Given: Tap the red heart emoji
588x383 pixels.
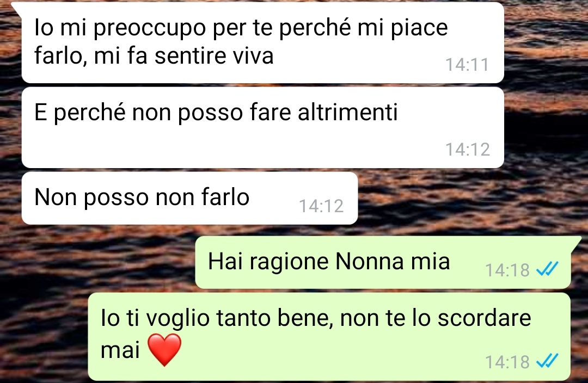Looking at the screenshot, I should [x=164, y=350].
